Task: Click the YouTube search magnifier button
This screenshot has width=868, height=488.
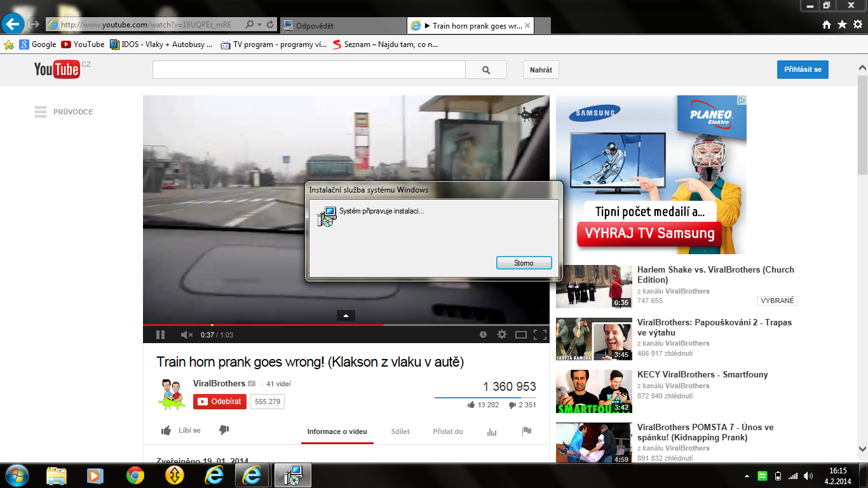Action: (x=486, y=70)
